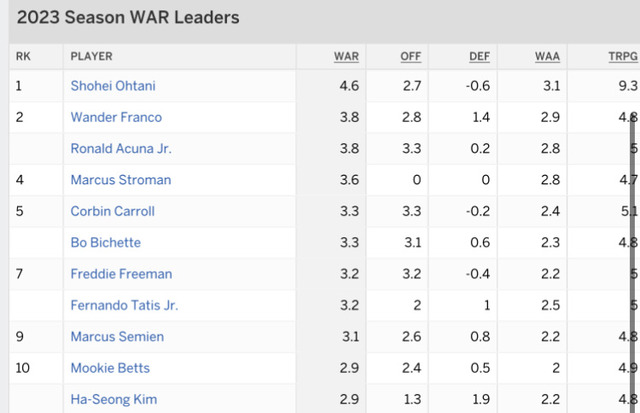Open Marcus Semien's player page

(117, 337)
